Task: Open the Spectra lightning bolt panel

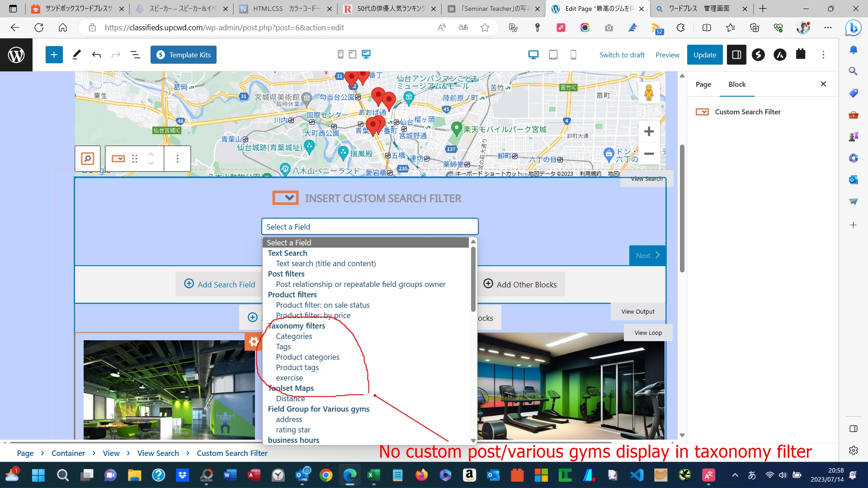Action: [758, 55]
